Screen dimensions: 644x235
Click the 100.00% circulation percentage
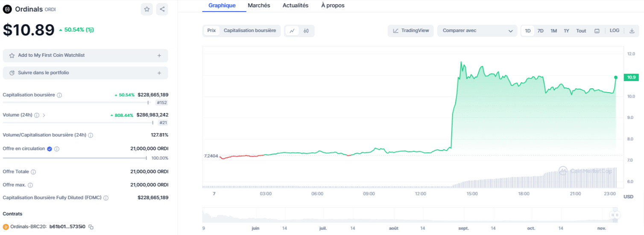point(160,158)
